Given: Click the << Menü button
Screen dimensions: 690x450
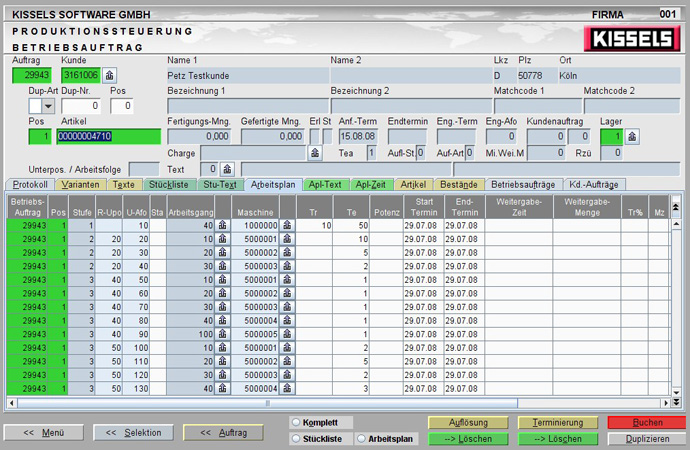Looking at the screenshot, I should pos(44,433).
